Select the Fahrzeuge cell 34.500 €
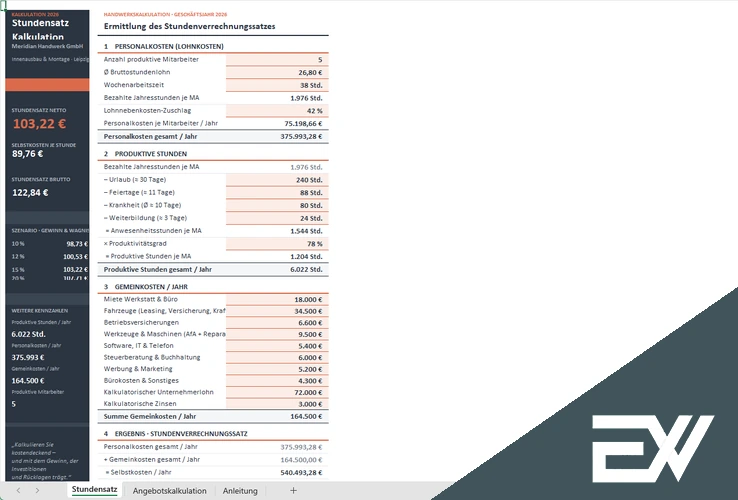Image resolution: width=738 pixels, height=500 pixels. tap(277, 311)
